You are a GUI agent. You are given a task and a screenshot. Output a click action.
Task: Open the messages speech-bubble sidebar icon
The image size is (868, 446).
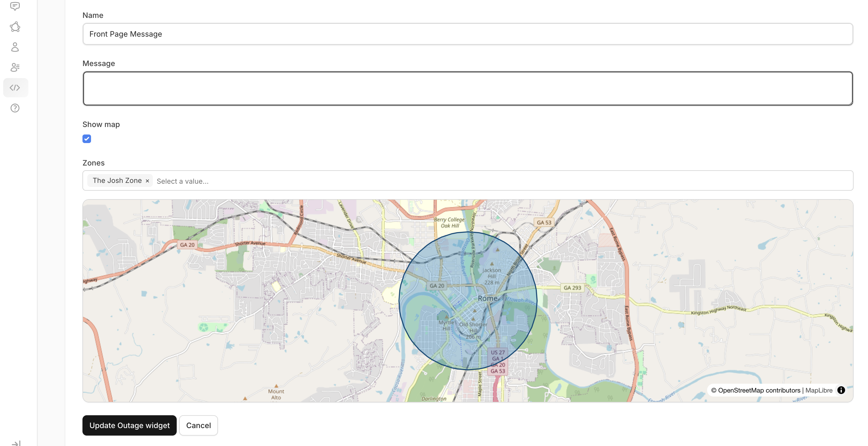pyautogui.click(x=15, y=6)
